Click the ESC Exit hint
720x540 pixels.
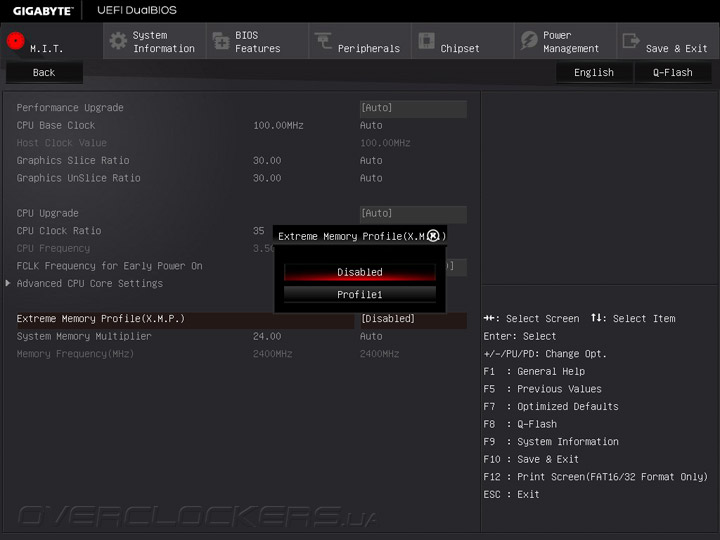(x=511, y=495)
